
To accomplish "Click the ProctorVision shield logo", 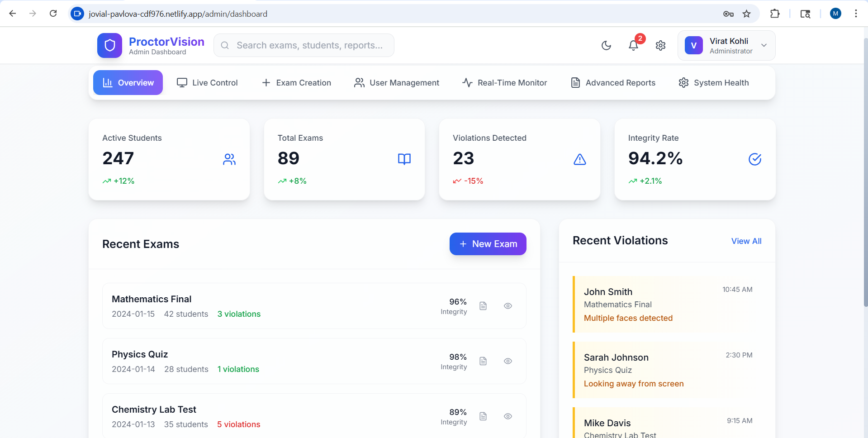I will 109,45.
